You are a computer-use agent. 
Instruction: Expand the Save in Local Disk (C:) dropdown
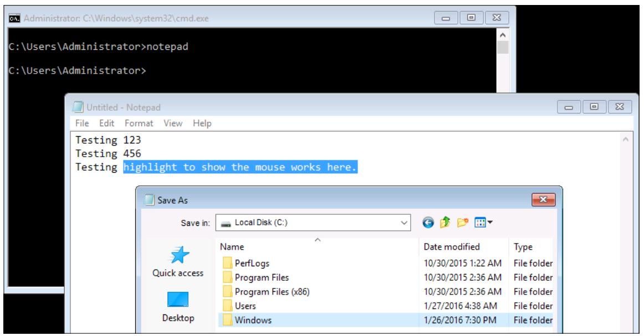pos(403,223)
